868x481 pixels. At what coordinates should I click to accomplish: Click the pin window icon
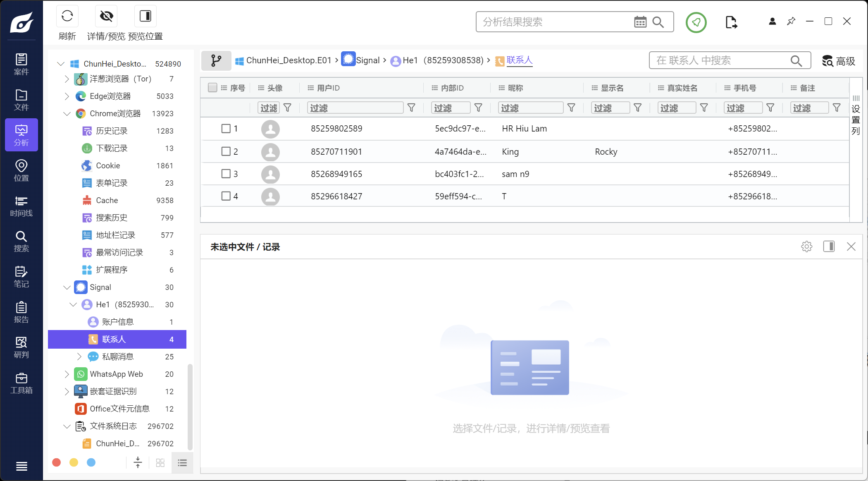pos(791,21)
